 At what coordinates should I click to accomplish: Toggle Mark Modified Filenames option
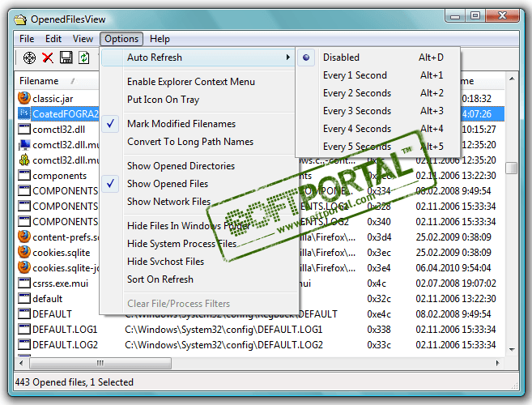(x=200, y=124)
